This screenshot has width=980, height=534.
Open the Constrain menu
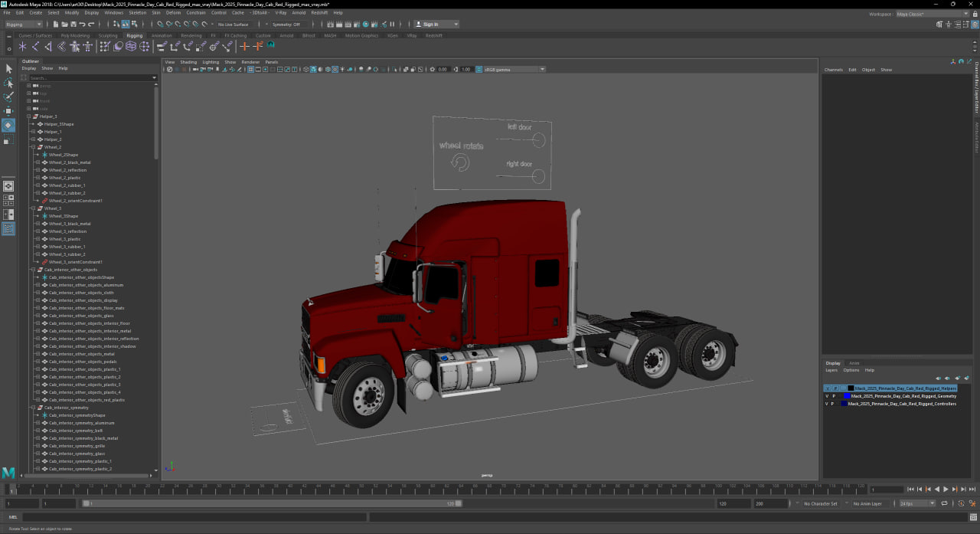tap(196, 13)
